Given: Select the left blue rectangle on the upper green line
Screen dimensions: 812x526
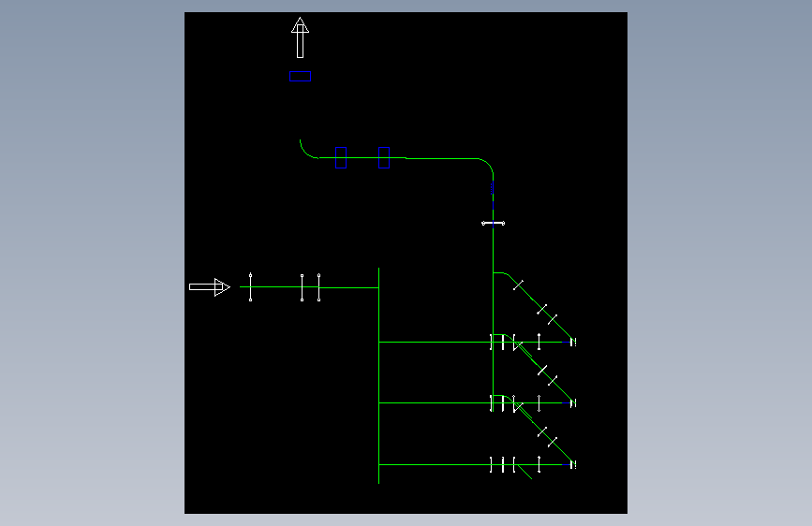Looking at the screenshot, I should [341, 158].
